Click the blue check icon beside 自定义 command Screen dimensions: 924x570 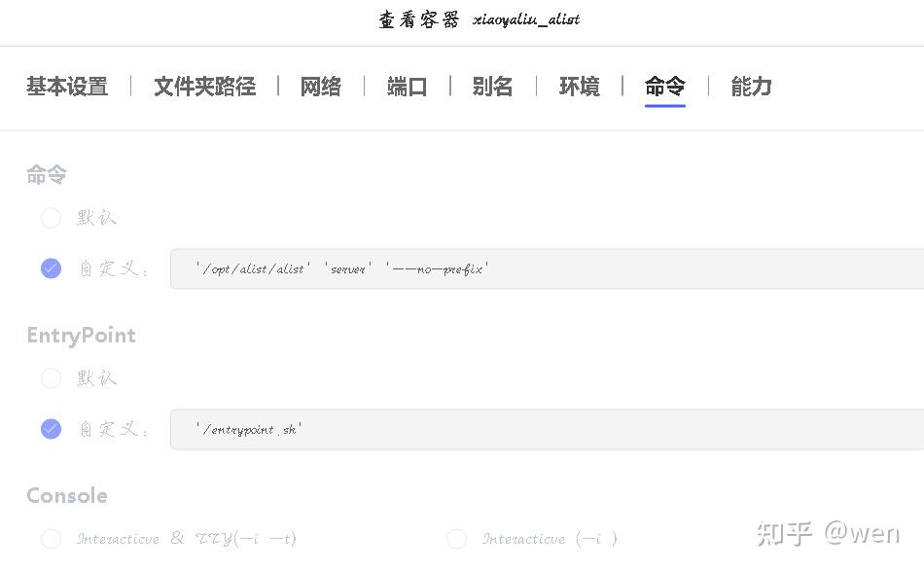tap(51, 267)
